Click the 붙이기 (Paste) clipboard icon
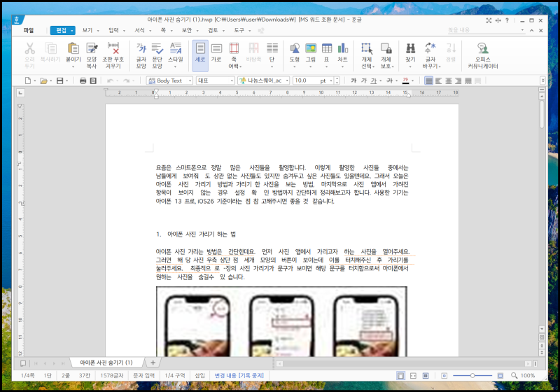560x392 pixels. tap(73, 48)
